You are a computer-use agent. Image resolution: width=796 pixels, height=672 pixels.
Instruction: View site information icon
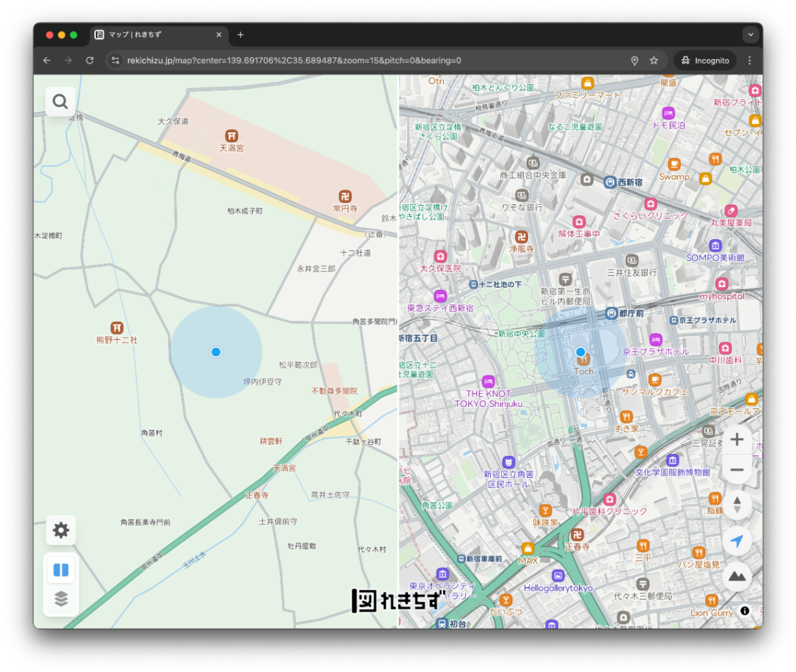pyautogui.click(x=115, y=60)
